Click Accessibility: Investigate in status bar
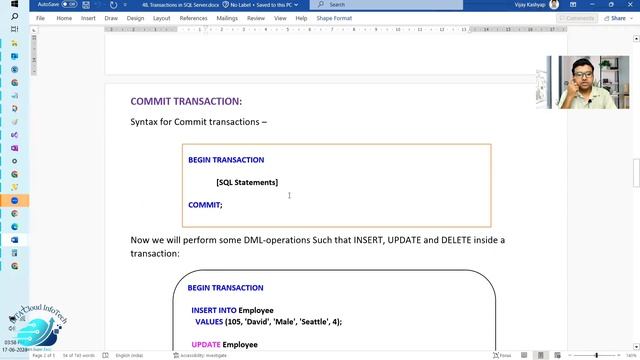The width and height of the screenshot is (640, 360). (x=200, y=356)
